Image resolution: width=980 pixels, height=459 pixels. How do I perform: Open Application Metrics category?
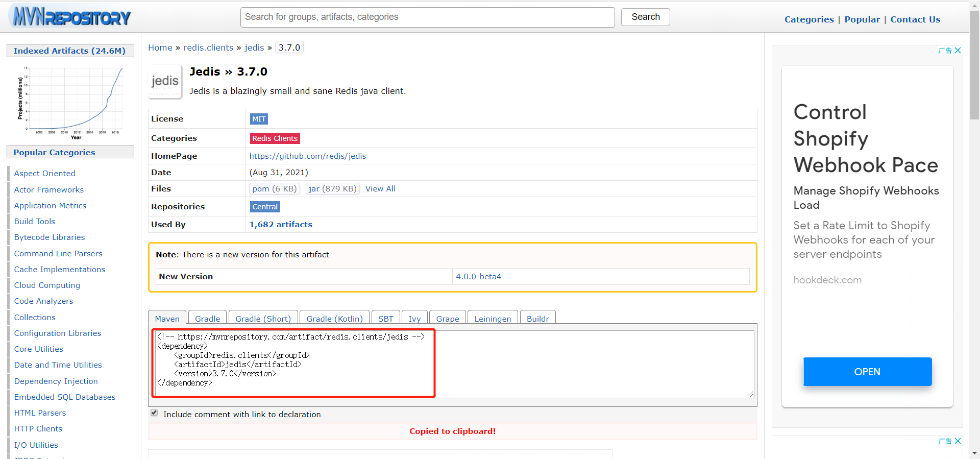[x=50, y=206]
